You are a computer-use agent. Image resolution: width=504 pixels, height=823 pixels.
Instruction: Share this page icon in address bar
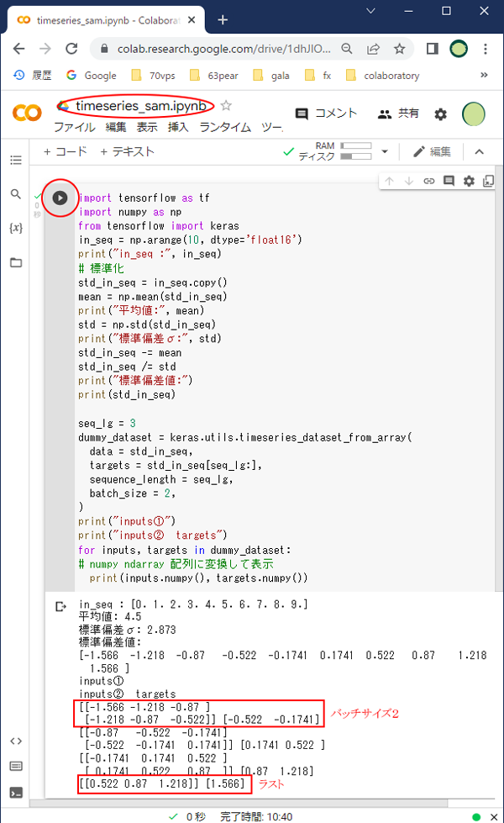pos(374,49)
